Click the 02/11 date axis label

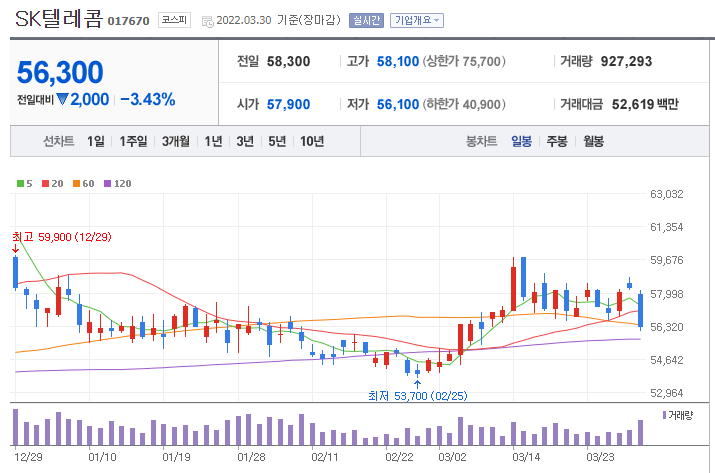pyautogui.click(x=325, y=457)
